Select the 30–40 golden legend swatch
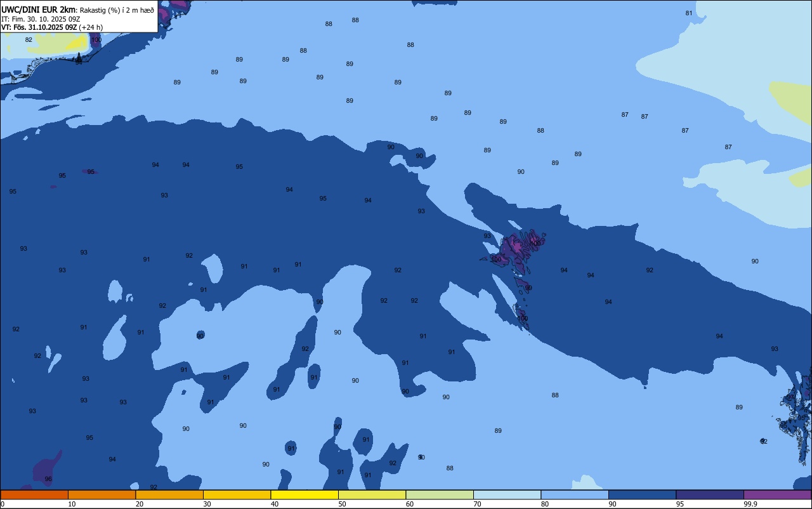812x509 pixels. (237, 494)
